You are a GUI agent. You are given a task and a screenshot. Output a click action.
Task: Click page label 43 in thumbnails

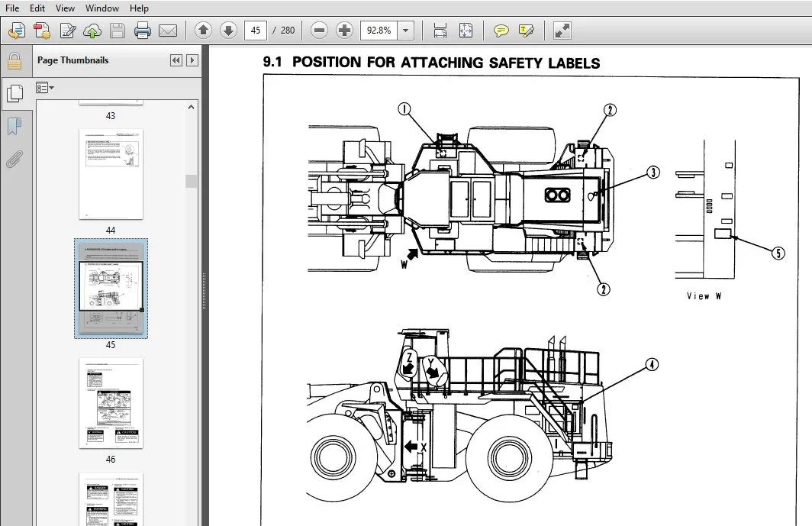111,115
